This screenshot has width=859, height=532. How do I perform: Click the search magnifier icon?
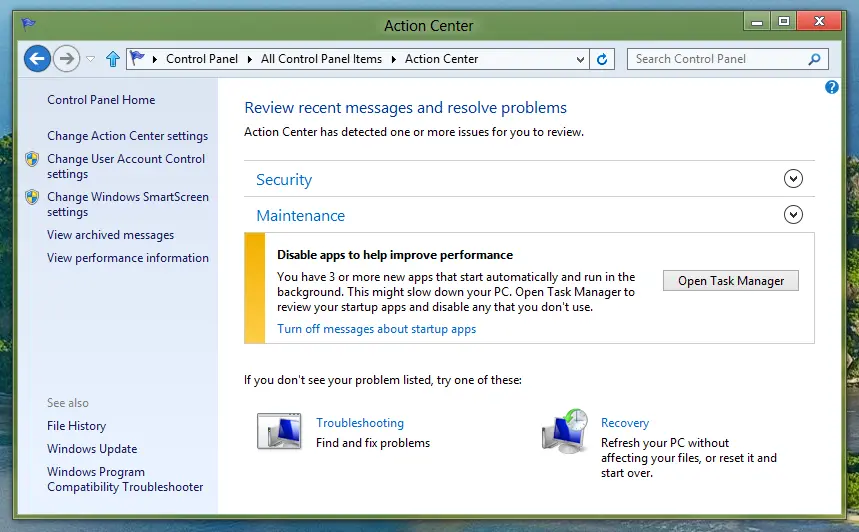click(x=814, y=59)
